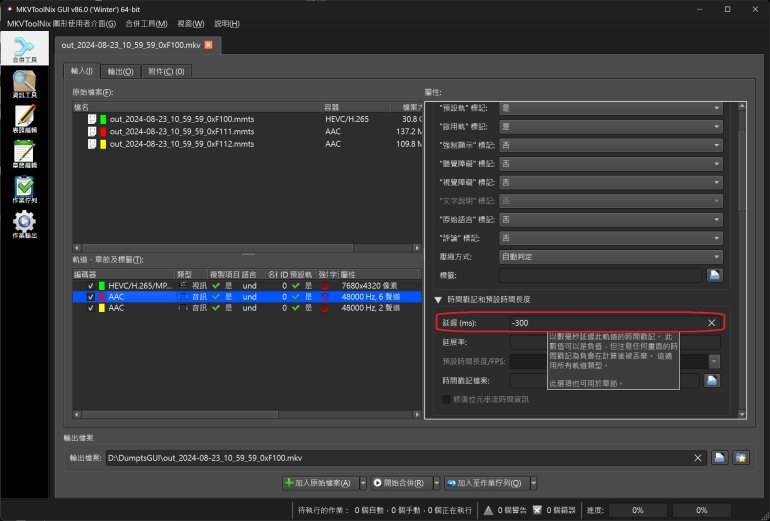This screenshot has height=521, width=770.
Task: Open the 章節編輯 chapter editor tool
Action: tap(25, 155)
